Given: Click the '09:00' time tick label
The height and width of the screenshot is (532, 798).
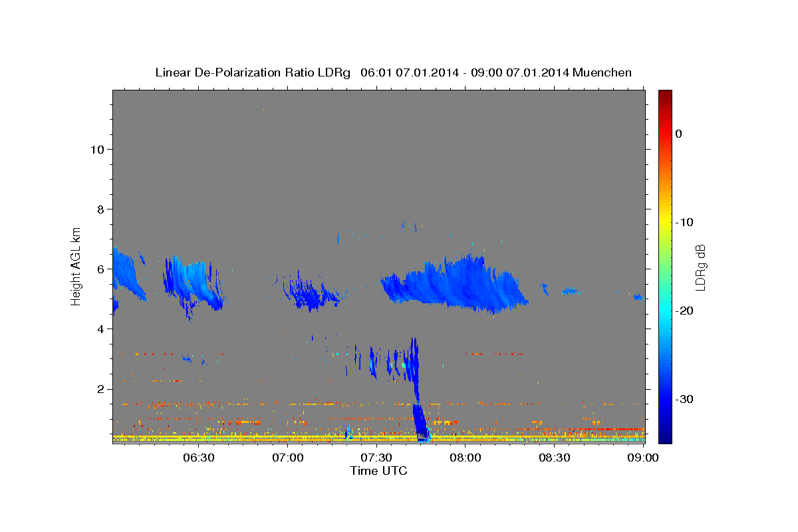Looking at the screenshot, I should coord(643,458).
